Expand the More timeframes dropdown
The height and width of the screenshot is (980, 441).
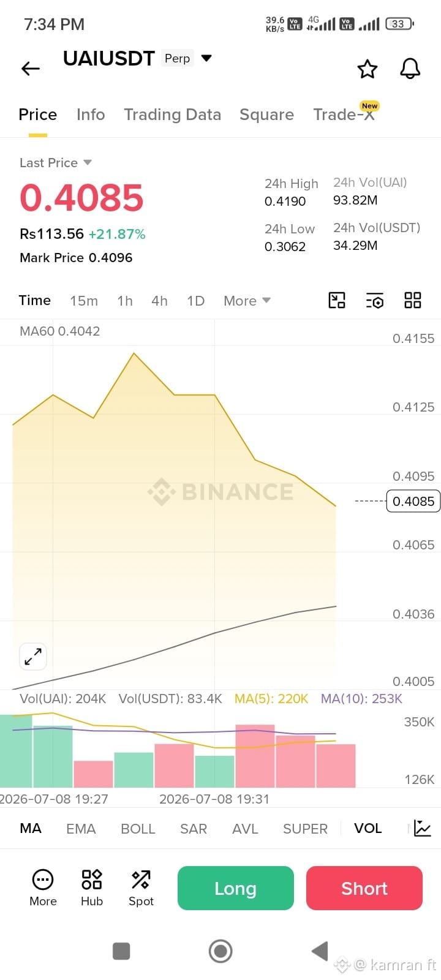click(x=247, y=301)
